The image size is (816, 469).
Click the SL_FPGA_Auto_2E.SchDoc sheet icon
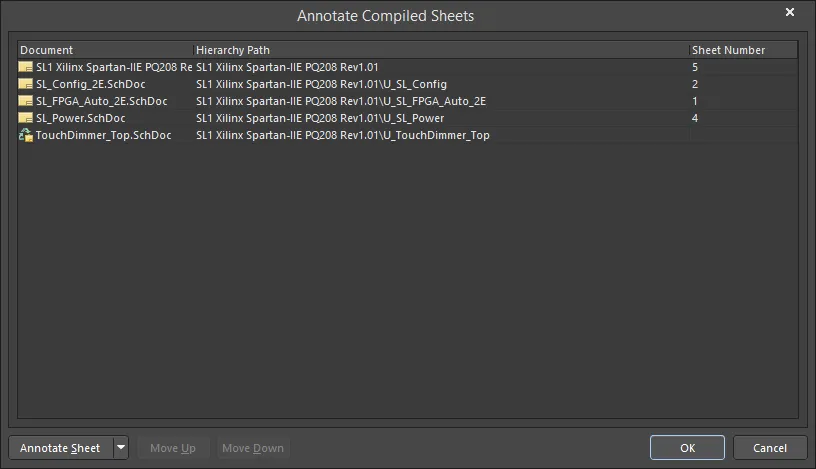pyautogui.click(x=26, y=101)
